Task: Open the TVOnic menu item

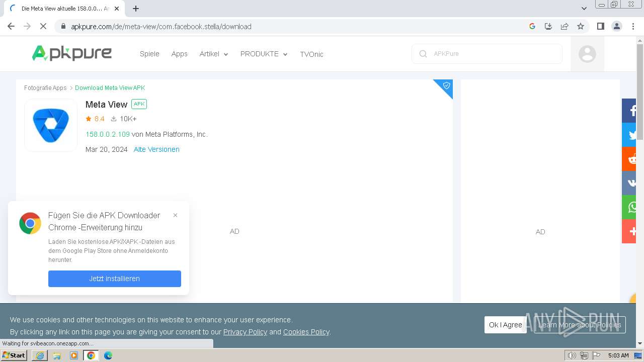Action: (311, 54)
